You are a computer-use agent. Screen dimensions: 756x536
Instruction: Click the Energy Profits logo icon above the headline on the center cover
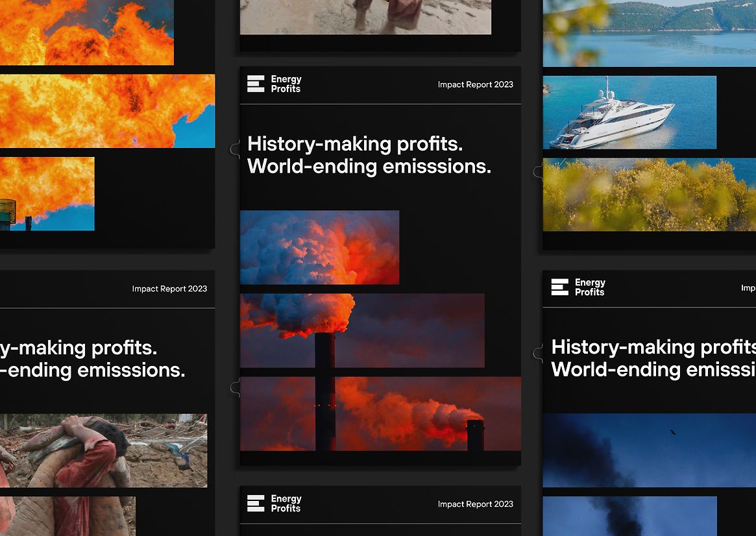pyautogui.click(x=256, y=84)
